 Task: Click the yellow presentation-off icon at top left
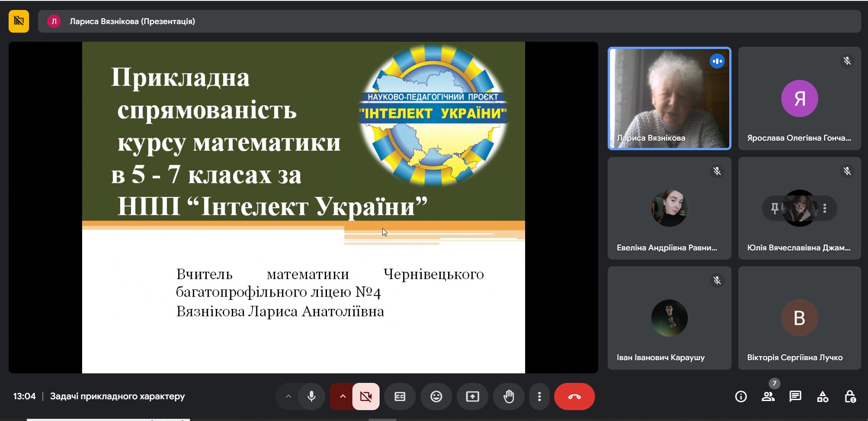pyautogui.click(x=19, y=21)
